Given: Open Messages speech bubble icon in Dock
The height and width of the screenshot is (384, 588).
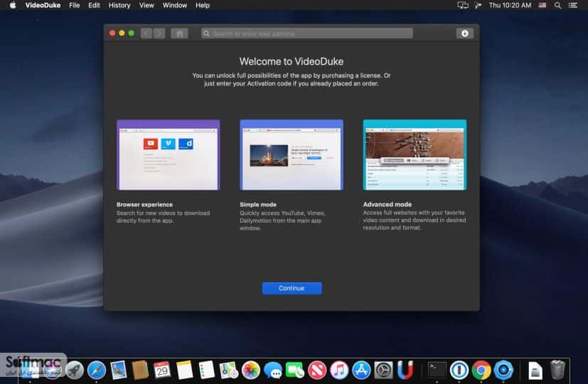Looking at the screenshot, I should [273, 370].
